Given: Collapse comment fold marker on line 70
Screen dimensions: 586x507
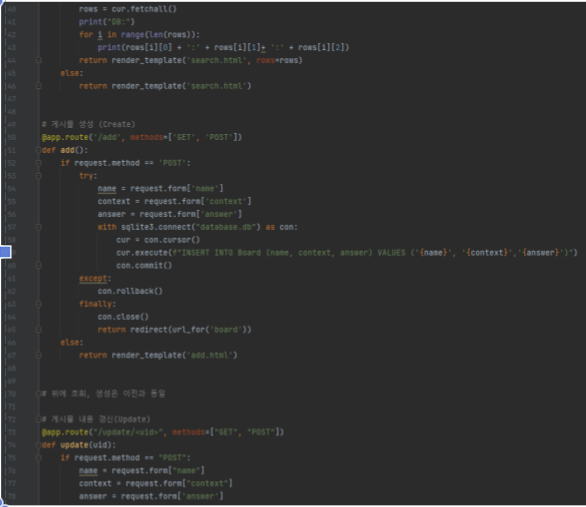Looking at the screenshot, I should [x=38, y=394].
